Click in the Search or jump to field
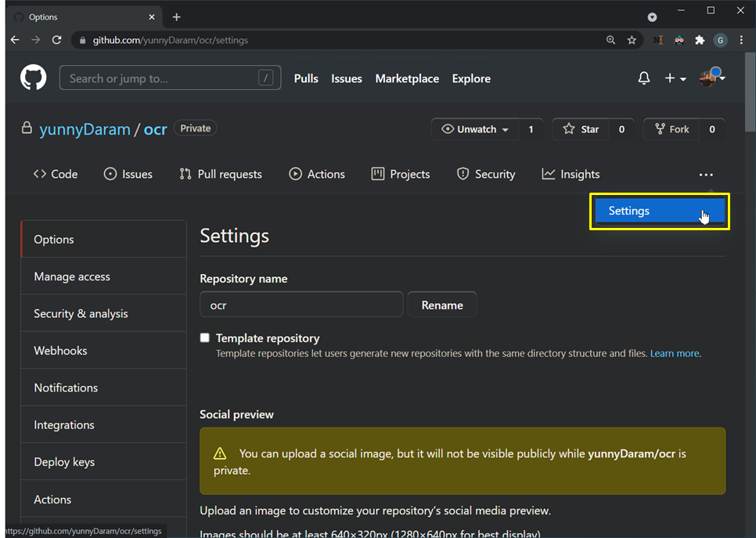The height and width of the screenshot is (538, 756). pos(170,78)
